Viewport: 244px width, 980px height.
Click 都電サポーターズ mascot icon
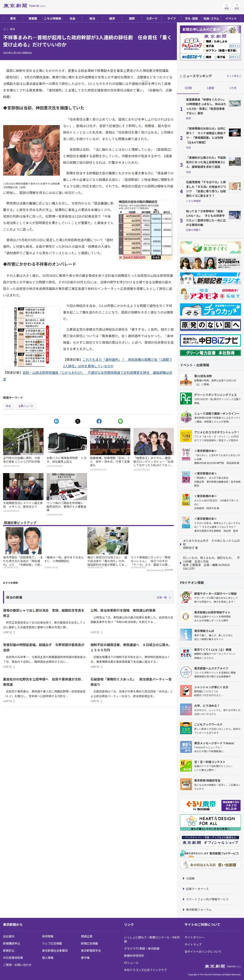(x=186, y=598)
